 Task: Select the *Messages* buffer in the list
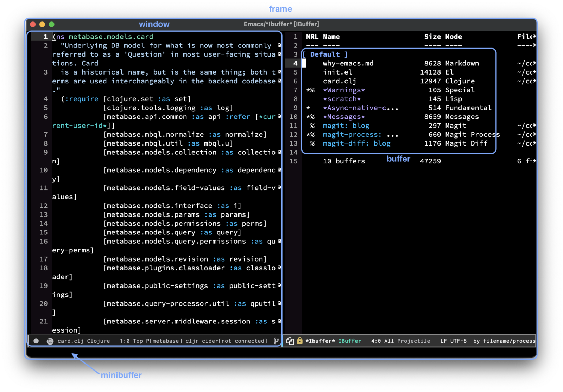click(x=344, y=117)
